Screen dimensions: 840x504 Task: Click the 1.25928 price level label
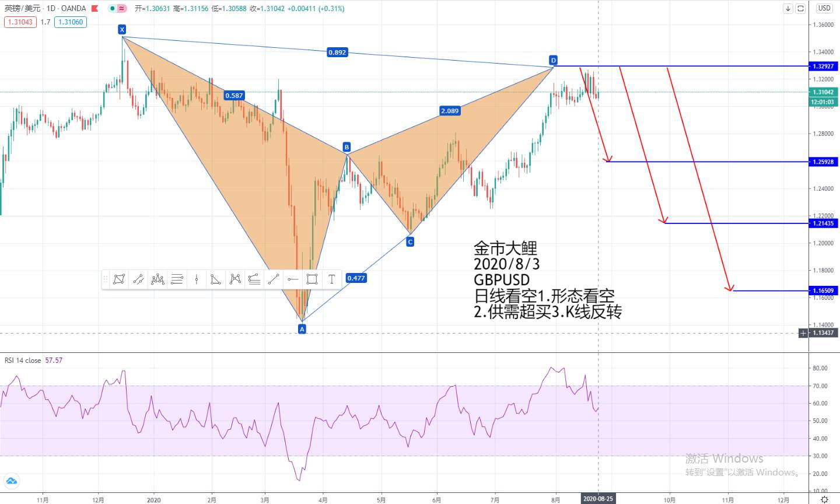coord(823,162)
